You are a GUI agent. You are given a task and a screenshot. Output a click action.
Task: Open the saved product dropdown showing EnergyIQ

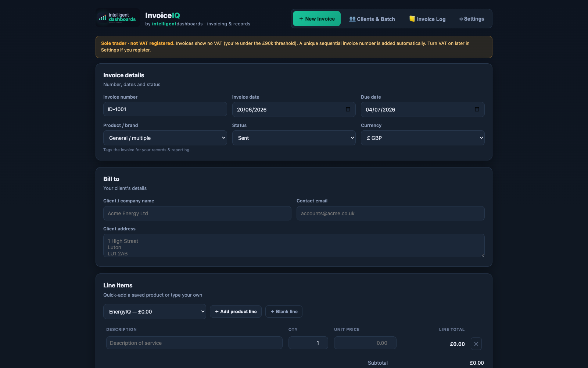(x=154, y=312)
